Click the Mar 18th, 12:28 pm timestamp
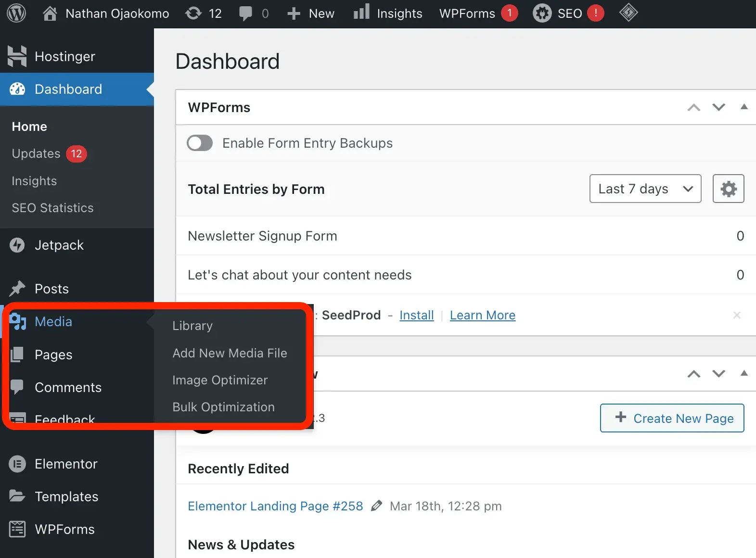Image resolution: width=756 pixels, height=558 pixels. tap(446, 506)
